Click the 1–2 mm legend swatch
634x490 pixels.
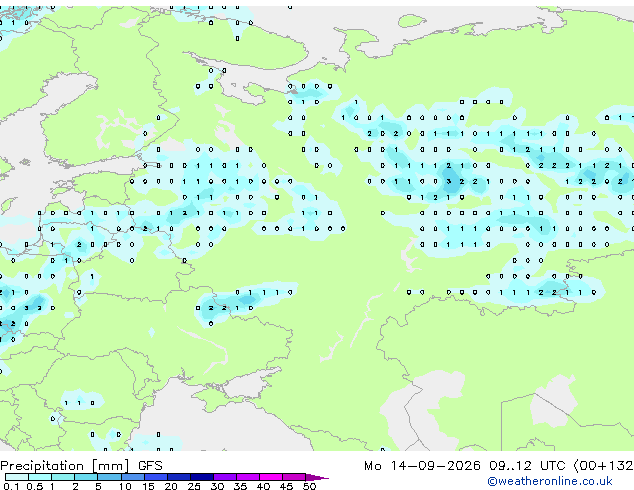pyautogui.click(x=63, y=477)
